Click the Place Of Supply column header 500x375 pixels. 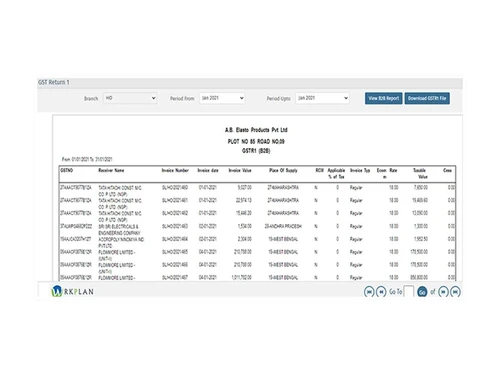pyautogui.click(x=283, y=170)
